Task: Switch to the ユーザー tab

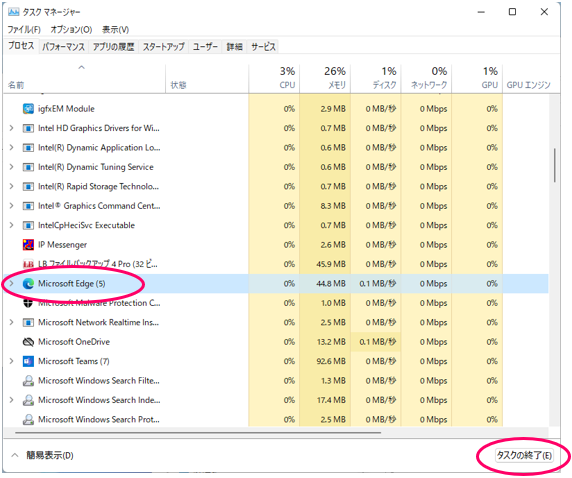Action: tap(205, 47)
